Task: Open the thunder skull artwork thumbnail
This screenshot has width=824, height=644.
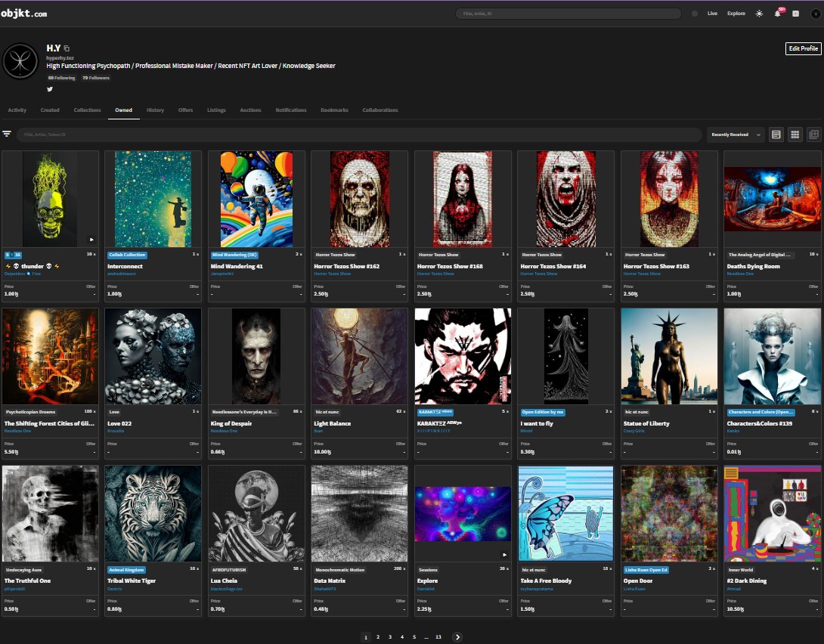Action: coord(50,199)
